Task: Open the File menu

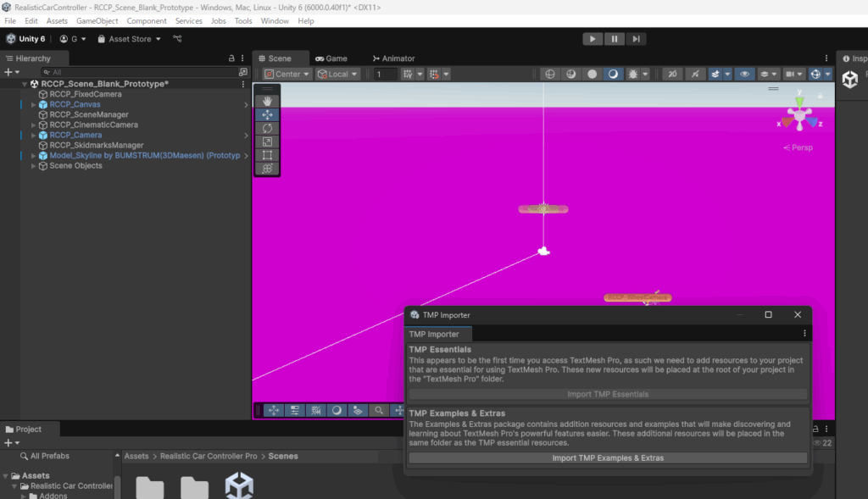Action: [x=10, y=21]
